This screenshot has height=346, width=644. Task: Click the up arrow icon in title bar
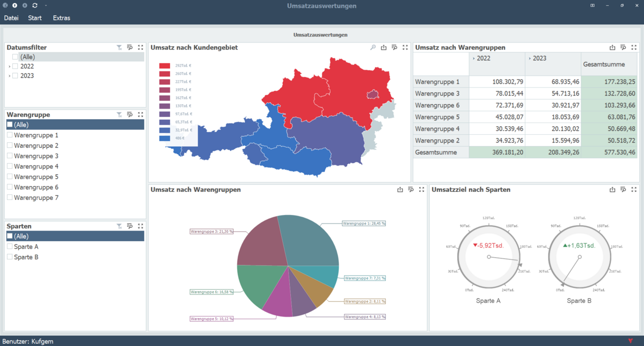point(14,5)
